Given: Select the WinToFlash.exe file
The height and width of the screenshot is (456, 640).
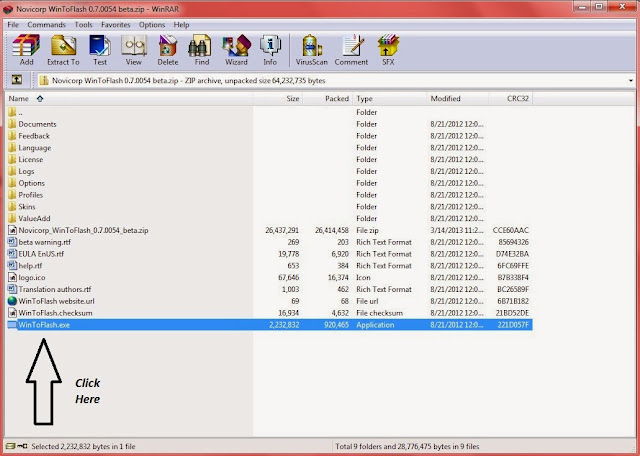Looking at the screenshot, I should point(269,325).
